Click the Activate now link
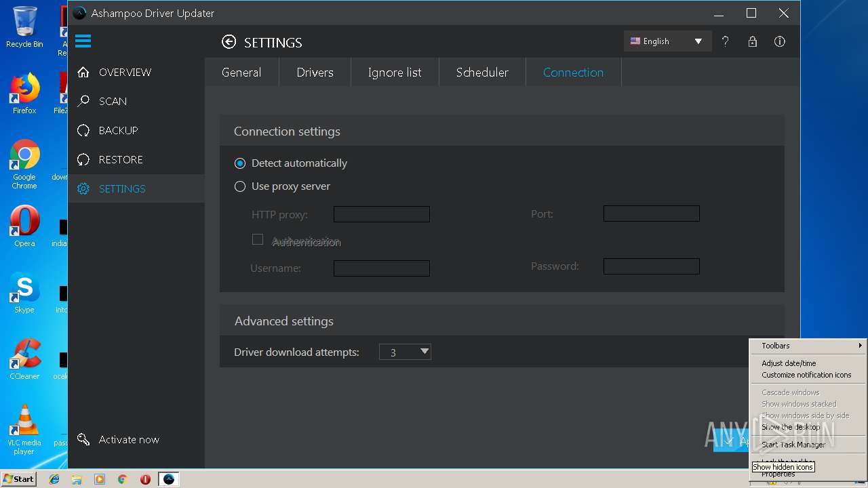The image size is (868, 488). (129, 439)
